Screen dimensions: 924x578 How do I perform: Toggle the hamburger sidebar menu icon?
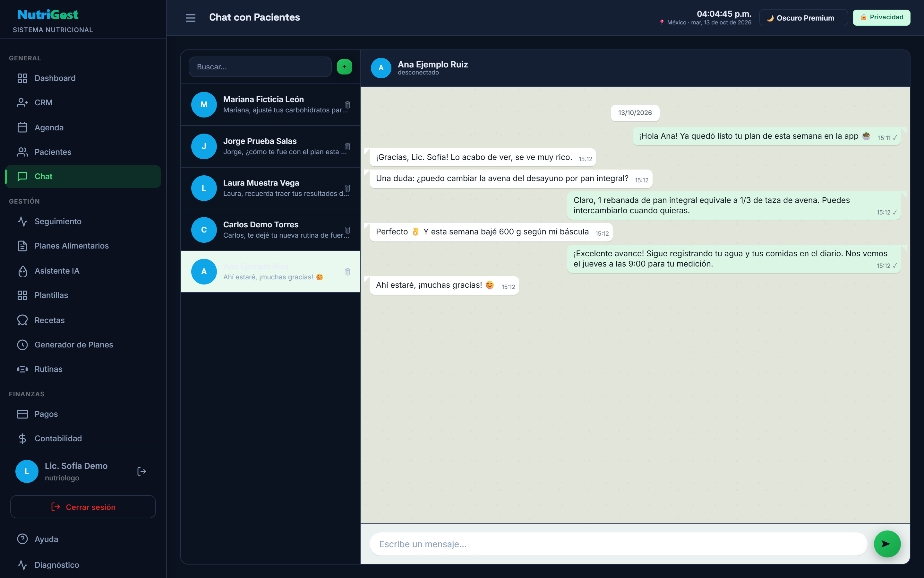click(190, 18)
